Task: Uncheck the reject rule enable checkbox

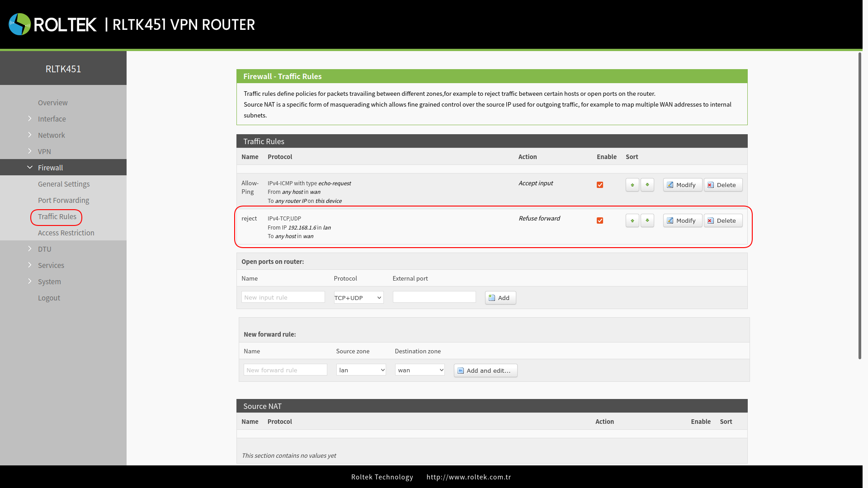Action: point(600,221)
